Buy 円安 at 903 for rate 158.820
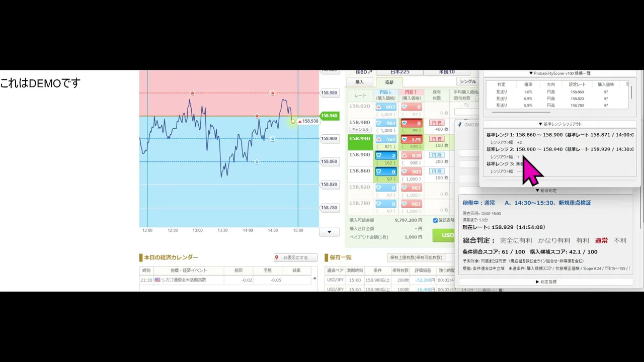The width and height of the screenshot is (644, 362). point(411,188)
